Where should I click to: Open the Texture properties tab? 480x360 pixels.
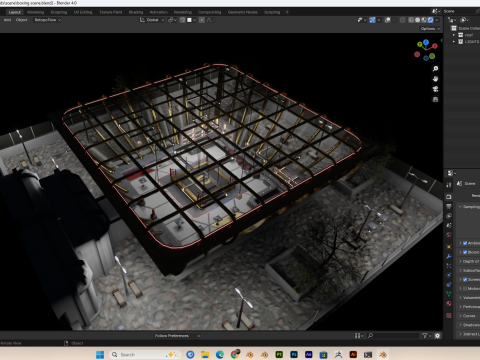click(449, 315)
